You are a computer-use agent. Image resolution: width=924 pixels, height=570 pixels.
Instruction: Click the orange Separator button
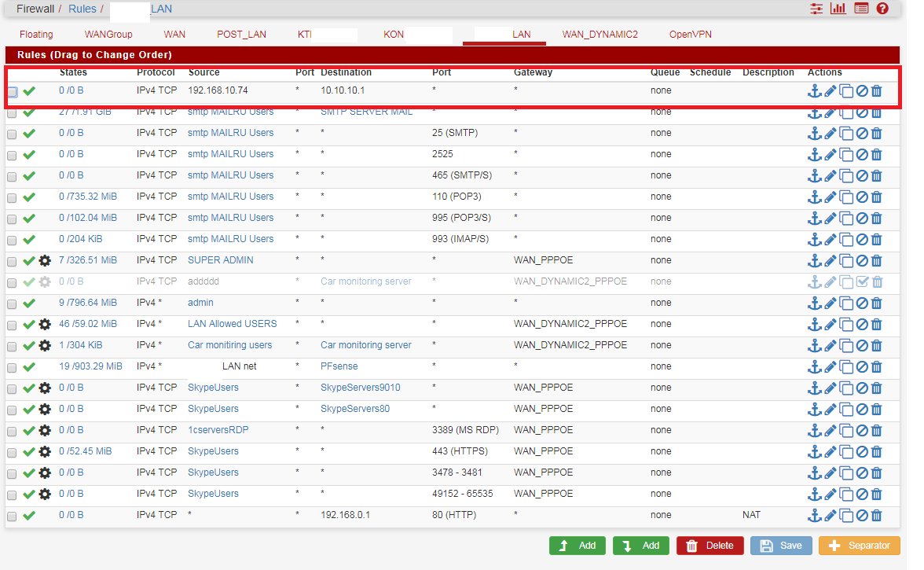tap(859, 546)
